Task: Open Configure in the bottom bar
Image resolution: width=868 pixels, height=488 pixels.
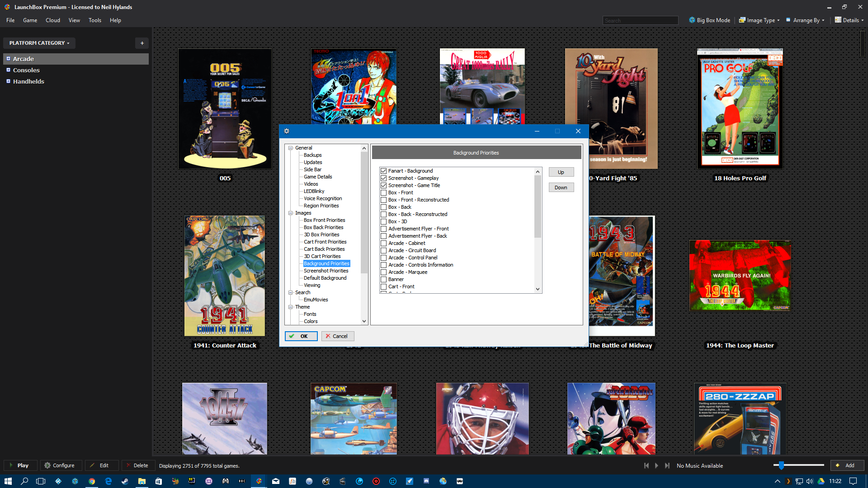Action: click(x=61, y=465)
